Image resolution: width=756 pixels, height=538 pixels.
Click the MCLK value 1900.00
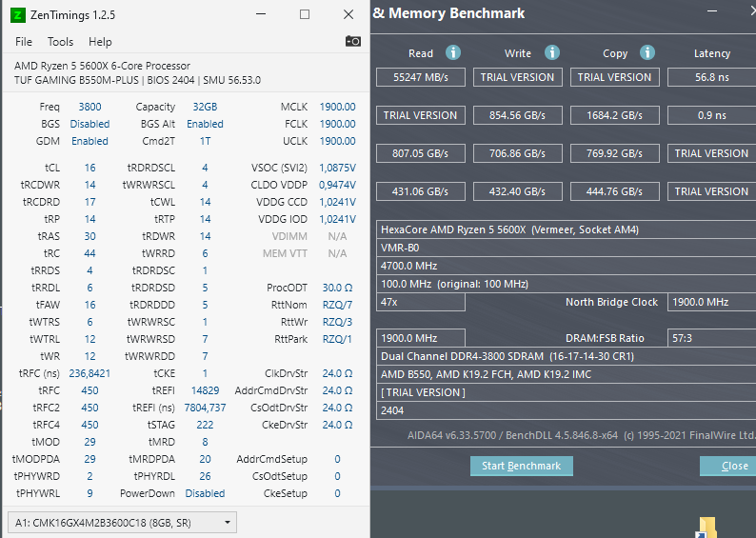[x=337, y=107]
